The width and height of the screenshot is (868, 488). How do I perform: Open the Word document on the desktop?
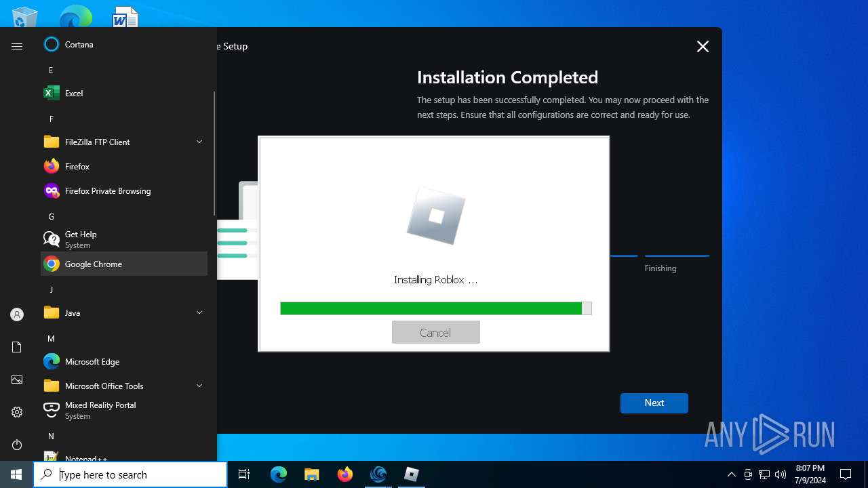coord(125,16)
